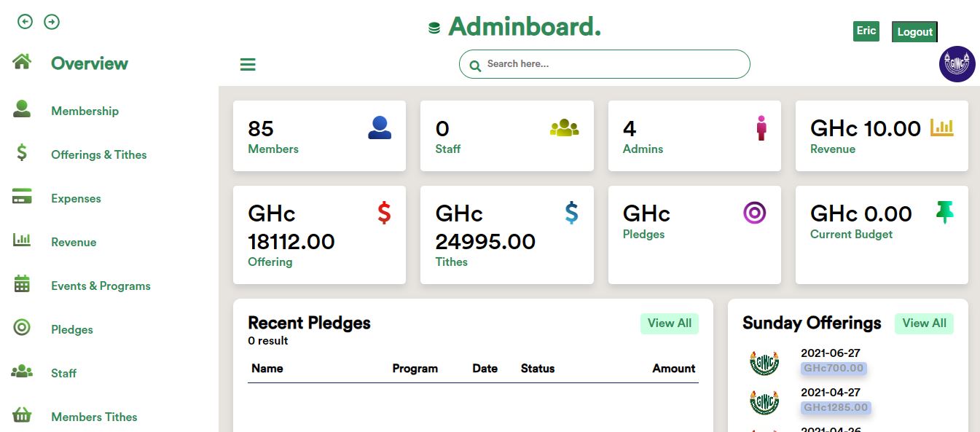This screenshot has width=980, height=432.
Task: Toggle the hamburger menu above the dashboard
Action: (248, 64)
